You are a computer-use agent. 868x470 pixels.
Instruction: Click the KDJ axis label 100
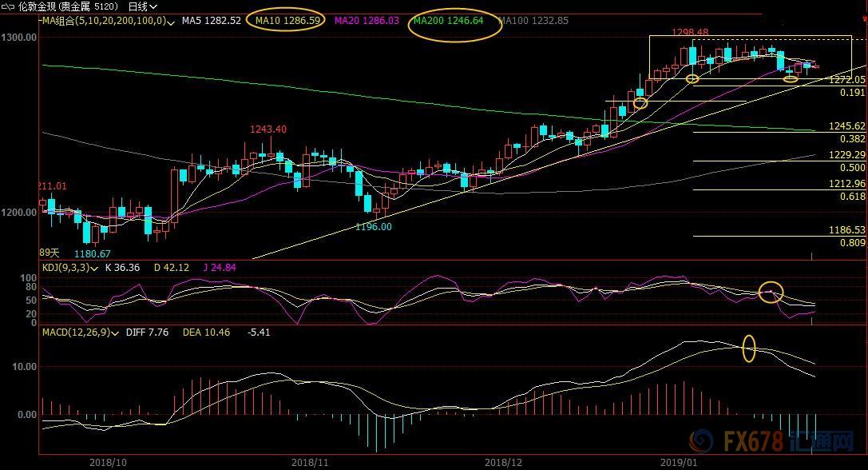tap(28, 278)
